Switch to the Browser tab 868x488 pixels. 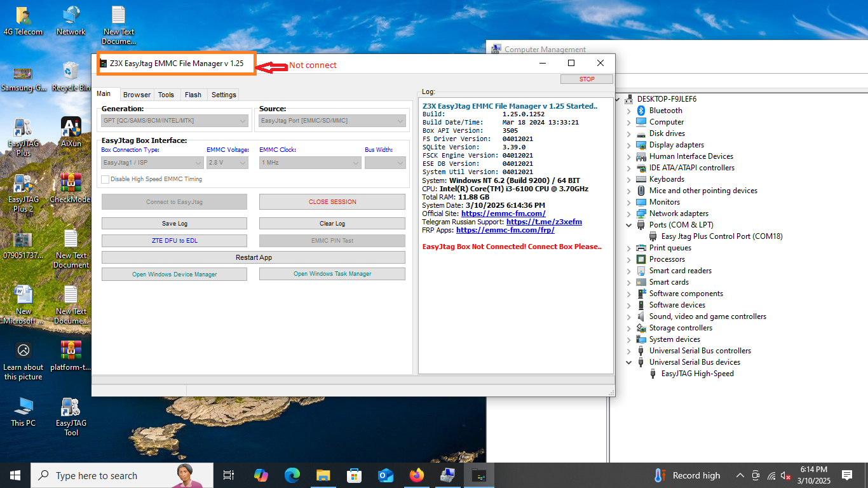pyautogui.click(x=137, y=95)
